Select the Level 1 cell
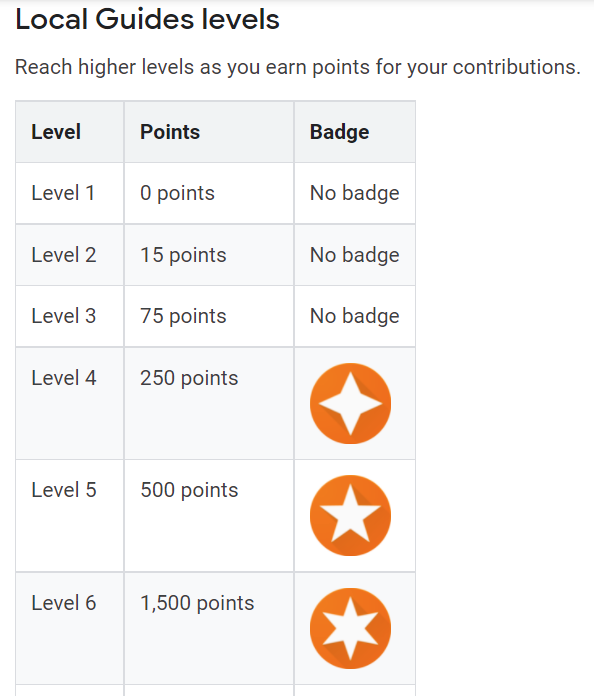 click(70, 193)
